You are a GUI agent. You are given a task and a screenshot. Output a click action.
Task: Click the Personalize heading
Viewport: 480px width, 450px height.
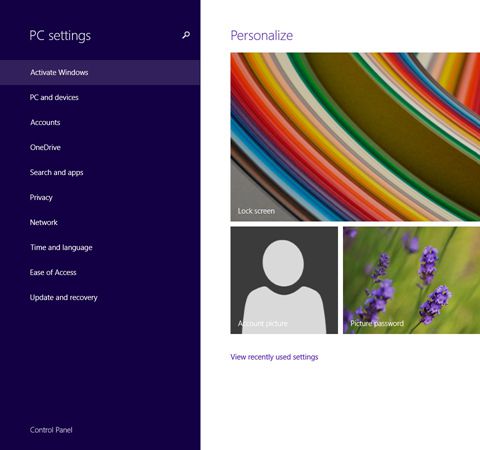(x=262, y=35)
